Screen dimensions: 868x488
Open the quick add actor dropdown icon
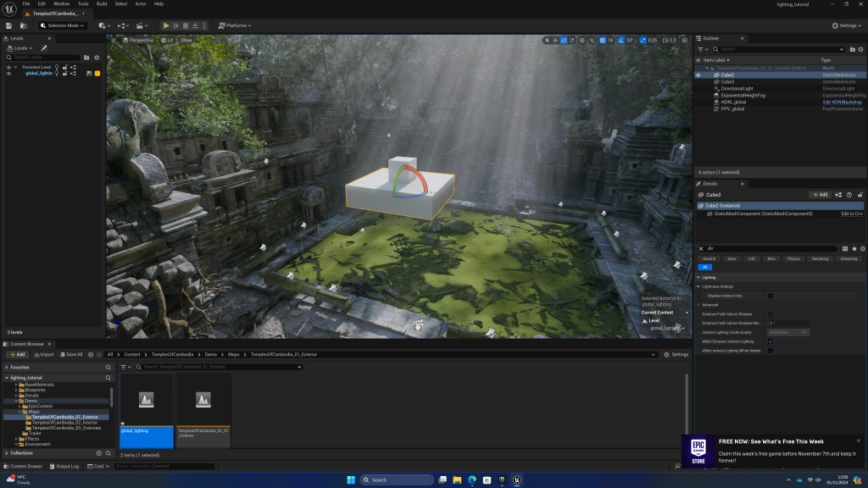[x=104, y=25]
